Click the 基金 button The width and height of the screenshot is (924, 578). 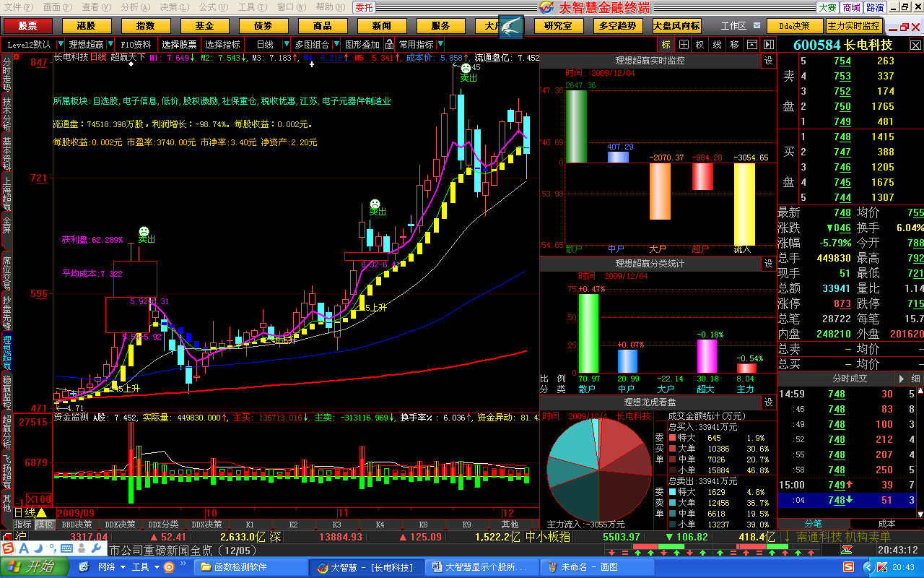pyautogui.click(x=204, y=26)
